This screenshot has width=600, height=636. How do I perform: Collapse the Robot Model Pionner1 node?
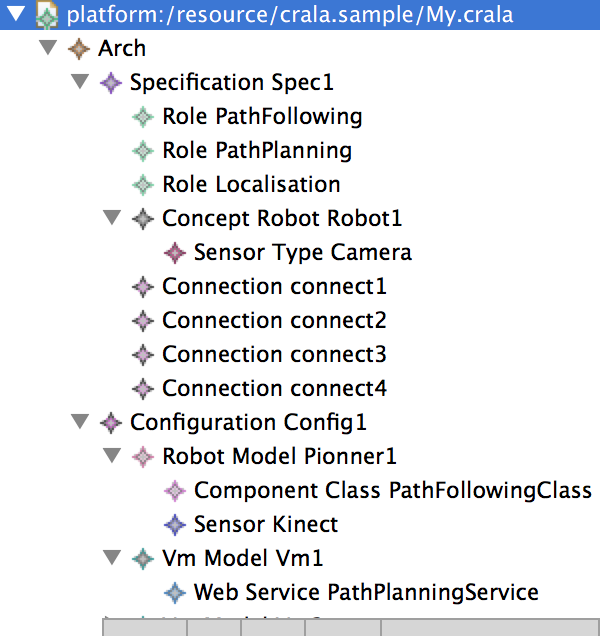112,456
